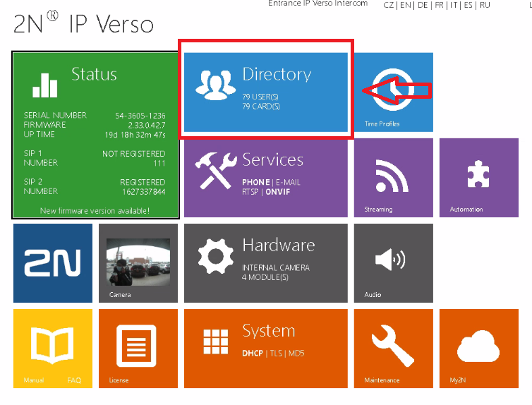Viewport: 532px width, 405px height.
Task: Open DHCP under System
Action: click(253, 353)
